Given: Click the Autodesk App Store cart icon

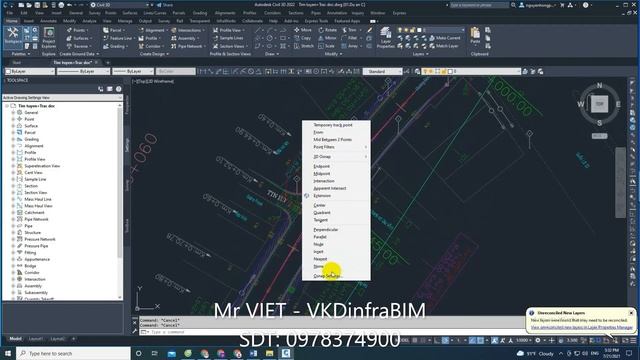Looking at the screenshot, I should 562,5.
